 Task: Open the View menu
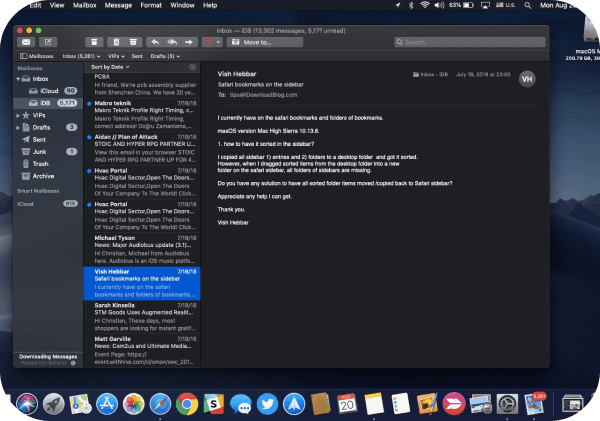coord(57,5)
